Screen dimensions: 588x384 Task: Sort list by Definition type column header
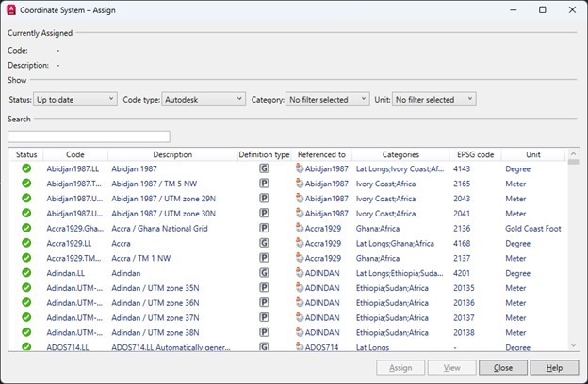[264, 154]
